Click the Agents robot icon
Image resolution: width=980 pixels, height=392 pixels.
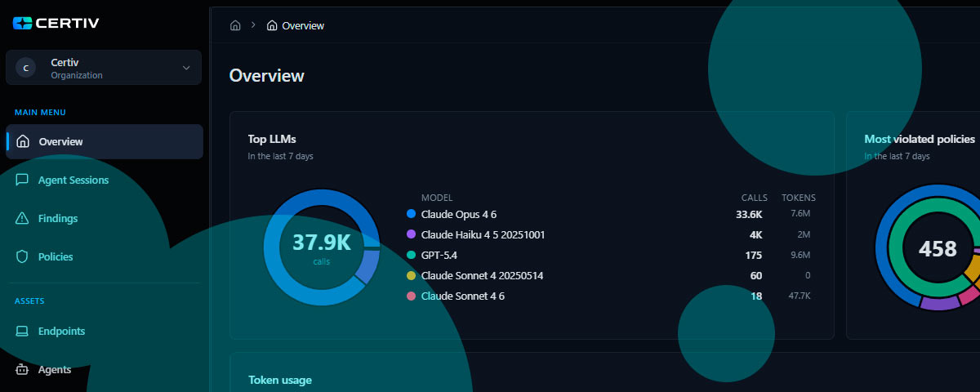point(23,369)
